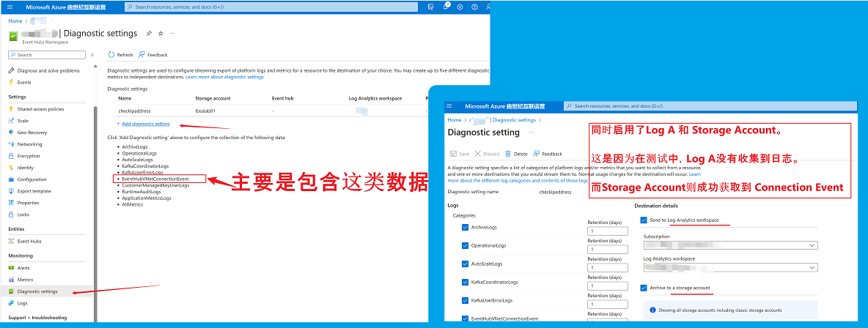Mark the page as favorite with star

(161, 34)
